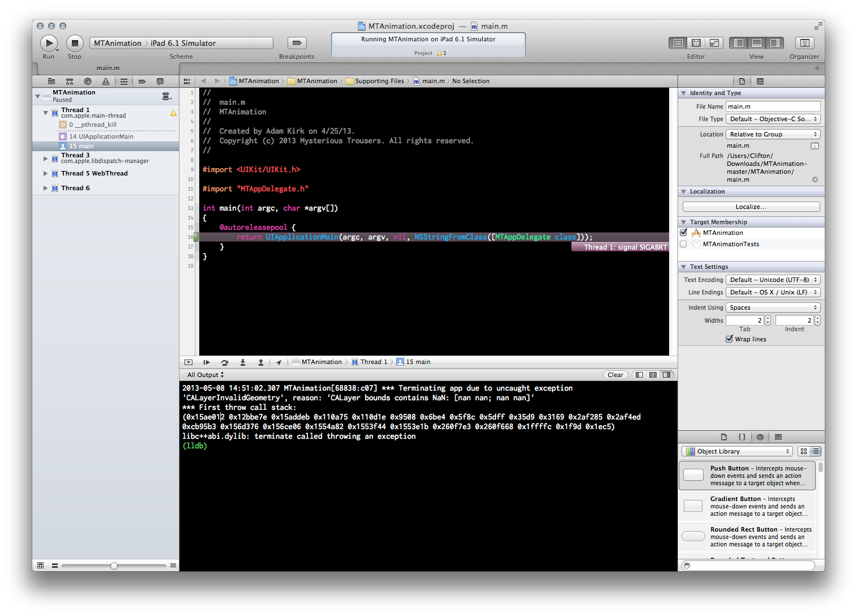
Task: Step out of the function
Action: point(261,362)
